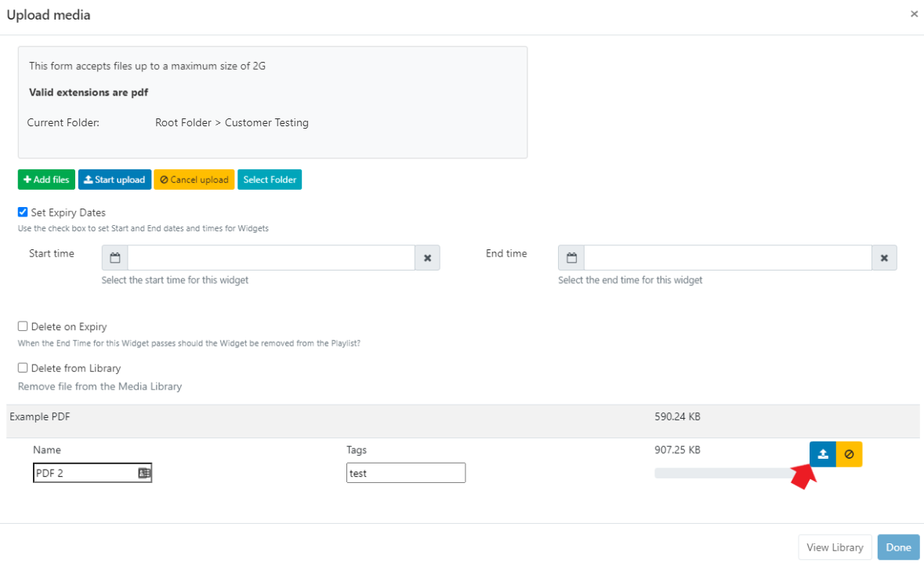This screenshot has width=924, height=563.
Task: Click the Tags field containing test
Action: [405, 473]
